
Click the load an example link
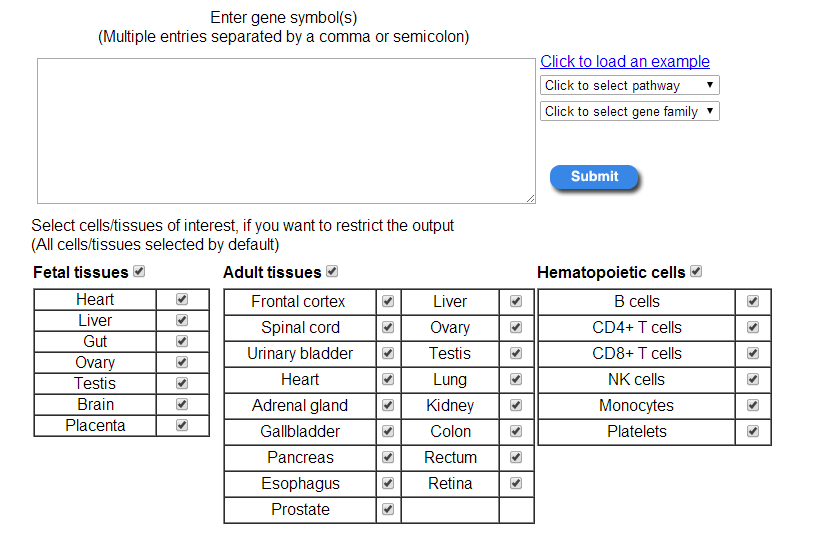pyautogui.click(x=625, y=62)
